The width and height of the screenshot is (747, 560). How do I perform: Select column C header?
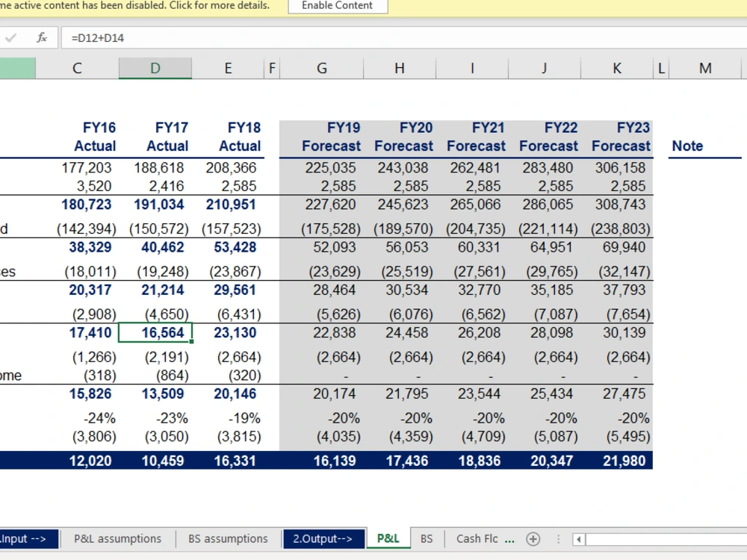coord(77,68)
